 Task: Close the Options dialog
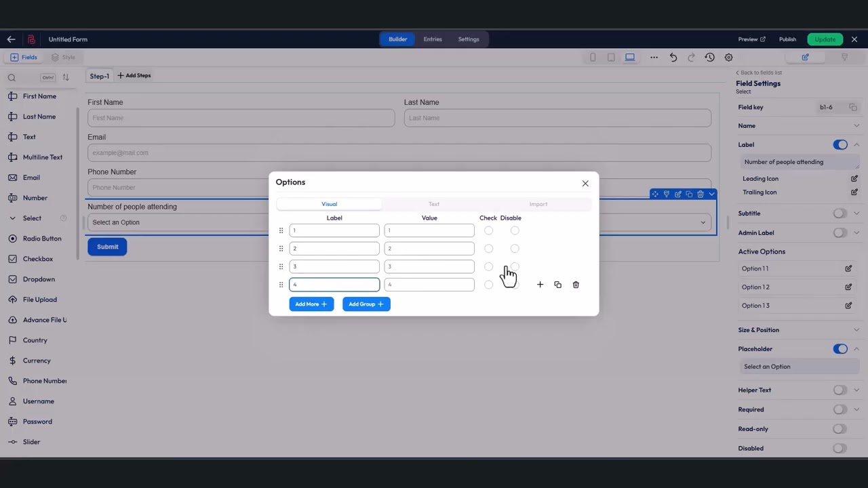(585, 184)
